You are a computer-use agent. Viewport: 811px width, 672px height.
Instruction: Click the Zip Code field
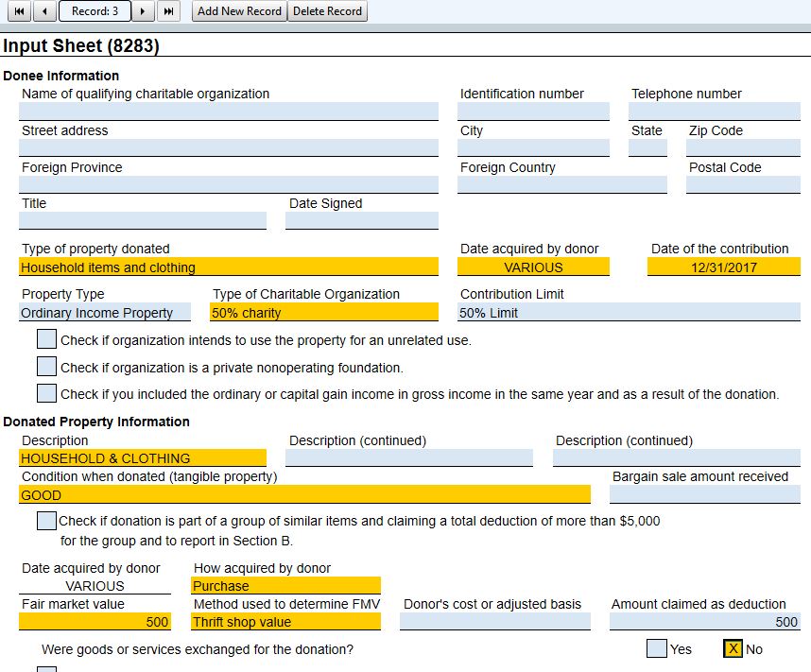(x=743, y=147)
